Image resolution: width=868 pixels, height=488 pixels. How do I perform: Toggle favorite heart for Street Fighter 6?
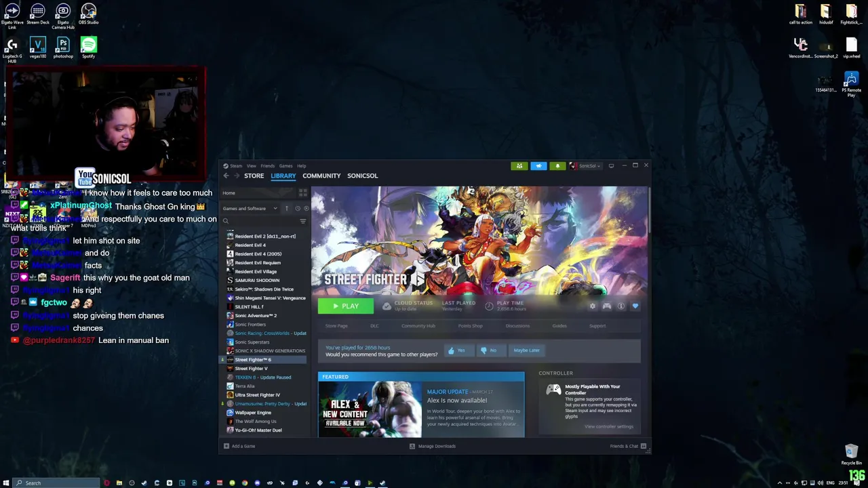[635, 306]
